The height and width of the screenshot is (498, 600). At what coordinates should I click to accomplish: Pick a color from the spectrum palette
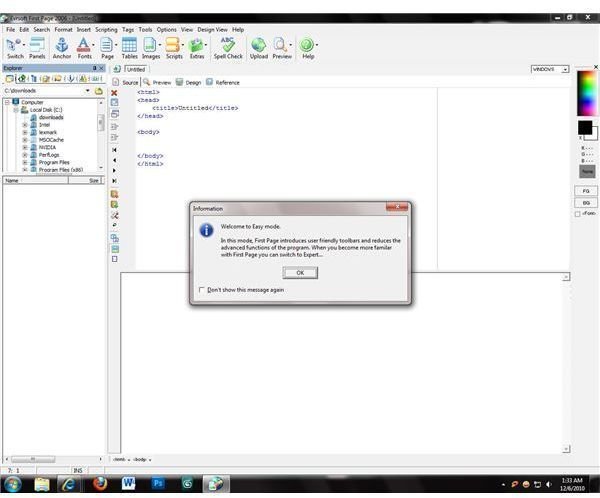[587, 93]
